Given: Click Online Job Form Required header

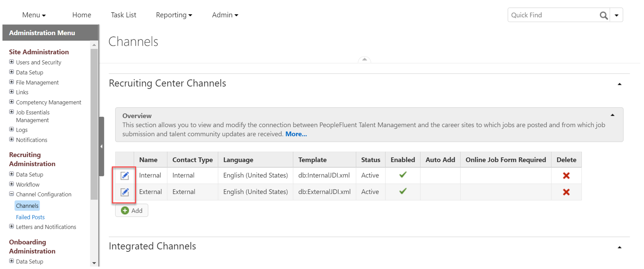Looking at the screenshot, I should [506, 160].
